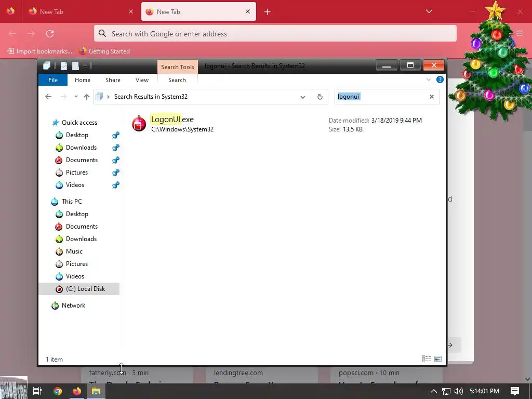Refresh the search results in Explorer
Image resolution: width=532 pixels, height=399 pixels.
click(x=320, y=97)
